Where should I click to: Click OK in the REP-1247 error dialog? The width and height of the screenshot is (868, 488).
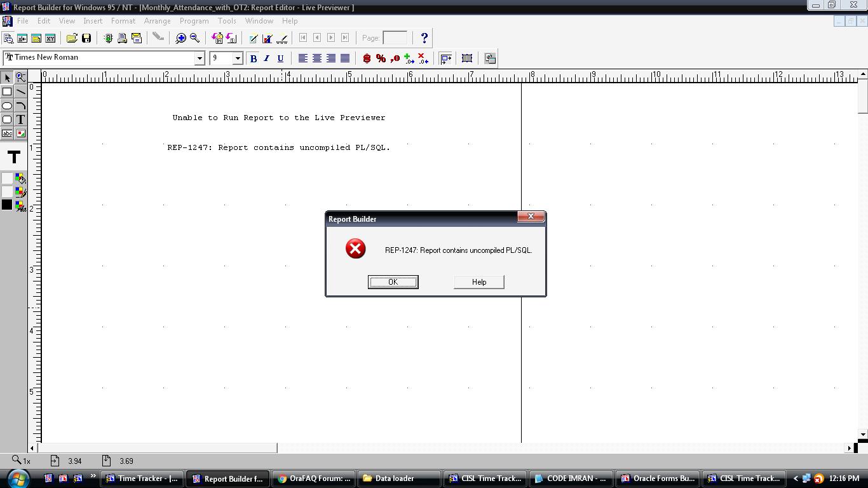click(393, 282)
